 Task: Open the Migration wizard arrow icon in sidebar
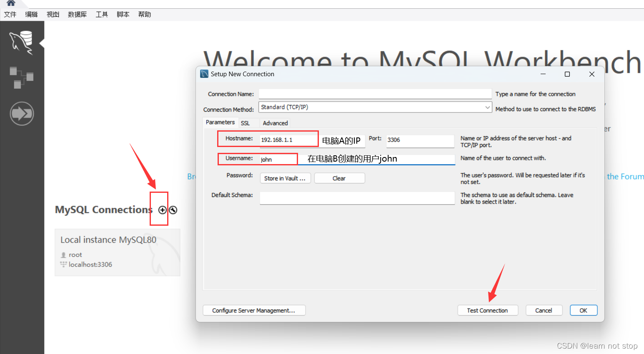[22, 113]
